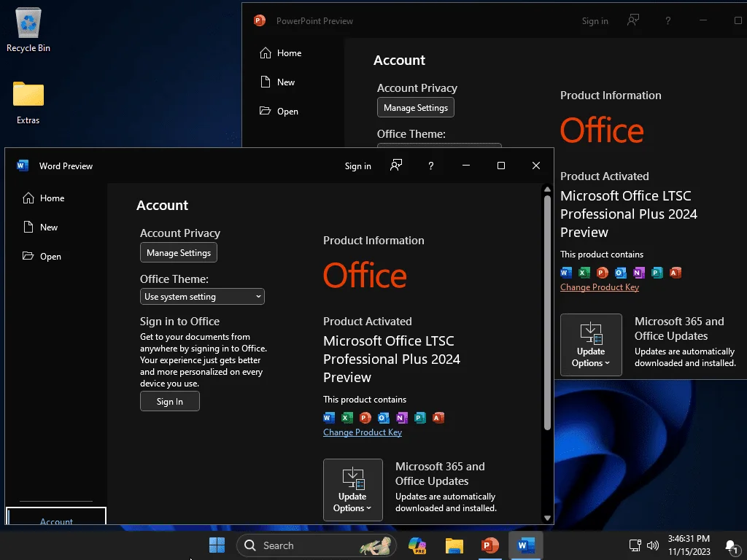Open the volume control in system tray
Viewport: 747px width, 560px height.
click(x=653, y=545)
